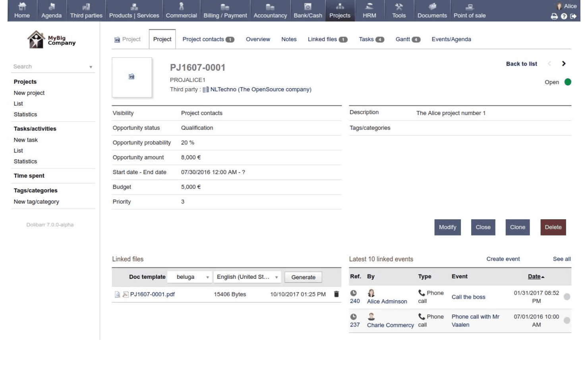Image resolution: width=588 pixels, height=392 pixels.
Task: Open the help question mark icon
Action: point(564,16)
